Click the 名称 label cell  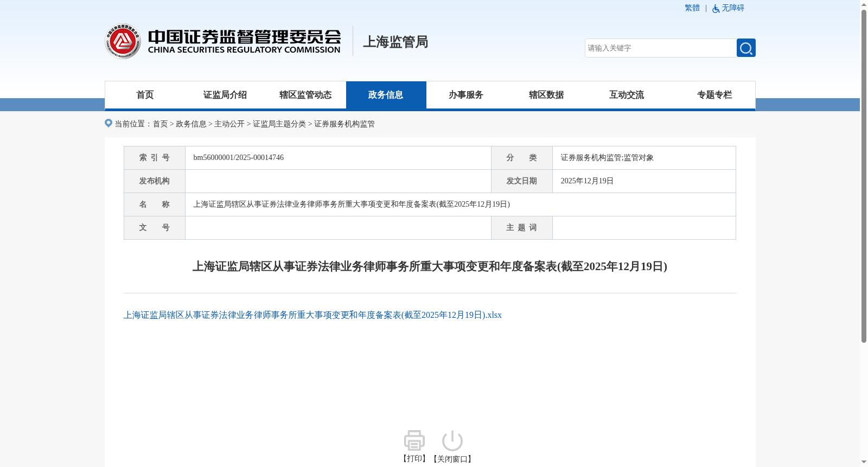pos(155,204)
